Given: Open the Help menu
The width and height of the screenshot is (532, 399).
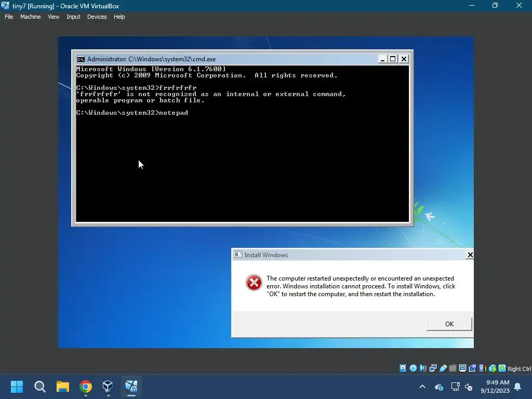Looking at the screenshot, I should [119, 17].
